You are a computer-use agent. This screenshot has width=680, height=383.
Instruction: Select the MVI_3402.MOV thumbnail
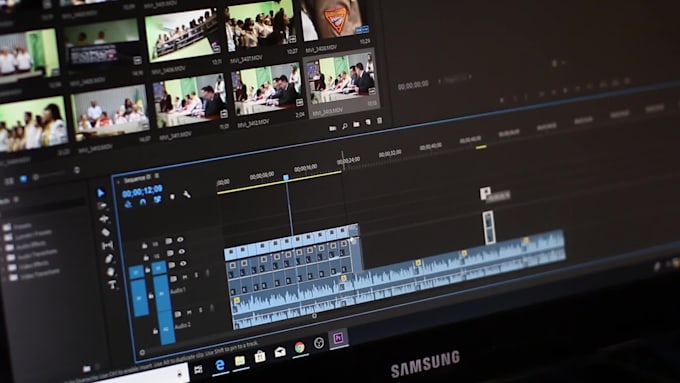[x=267, y=90]
